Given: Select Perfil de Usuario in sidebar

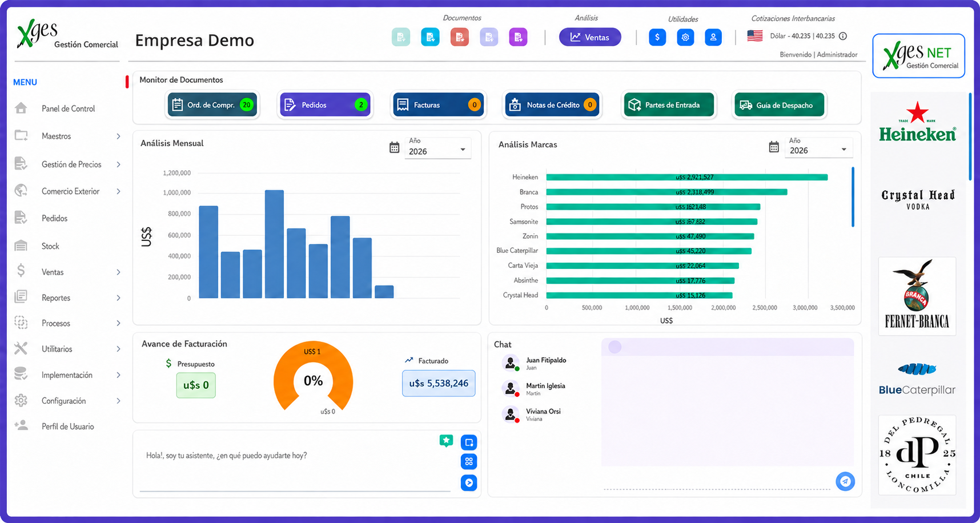Looking at the screenshot, I should [x=67, y=427].
